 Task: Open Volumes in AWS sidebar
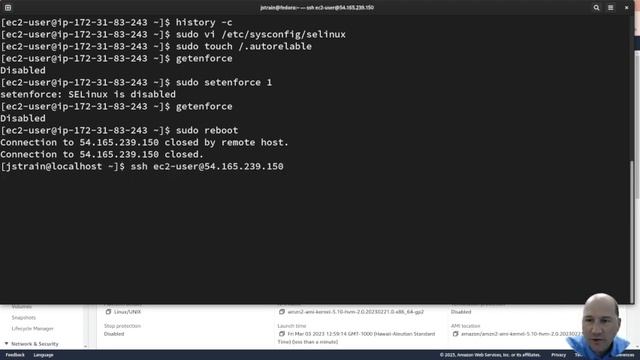tap(22, 307)
